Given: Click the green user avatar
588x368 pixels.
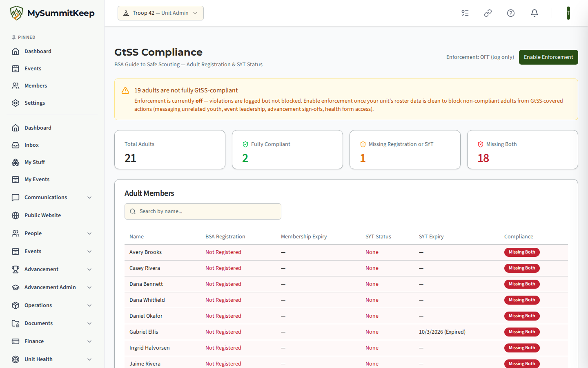Looking at the screenshot, I should coord(568,13).
